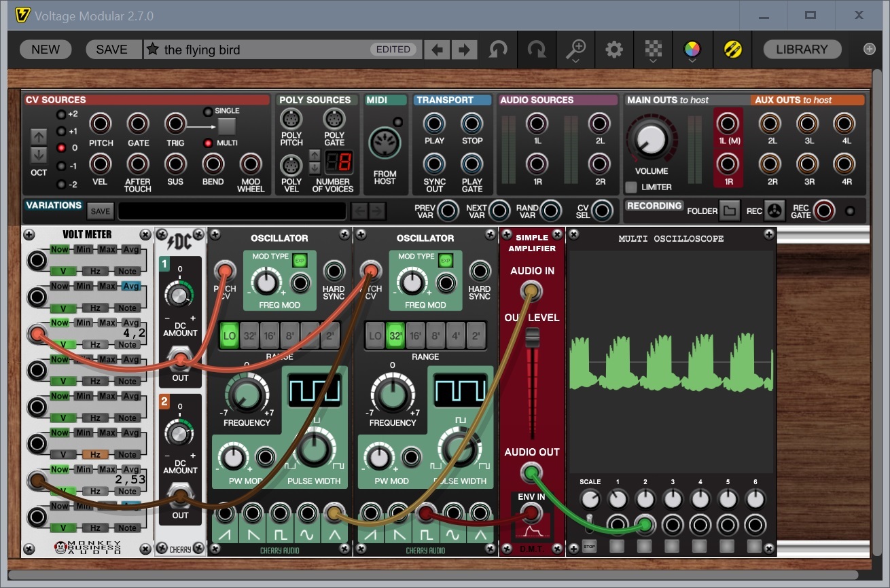Toggle EXP mod type on first oscillator

pyautogui.click(x=300, y=260)
